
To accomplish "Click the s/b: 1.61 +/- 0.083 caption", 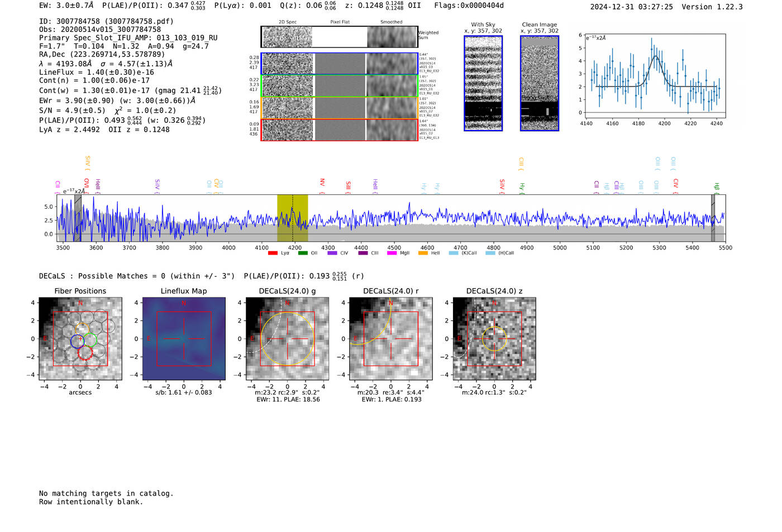I will coord(184,392).
